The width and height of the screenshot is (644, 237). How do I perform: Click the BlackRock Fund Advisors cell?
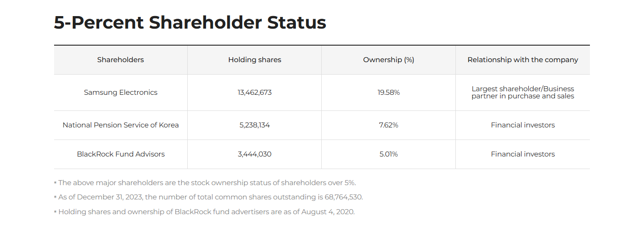point(121,154)
